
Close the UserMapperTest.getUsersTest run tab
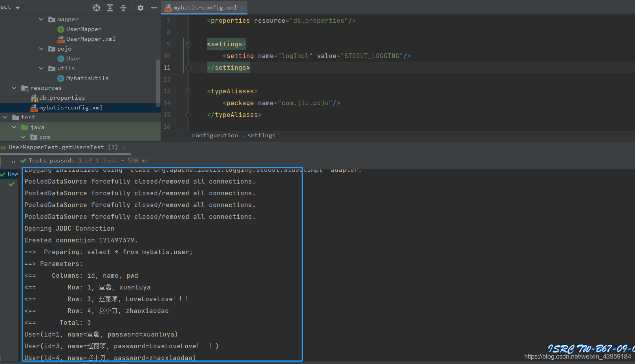click(124, 148)
